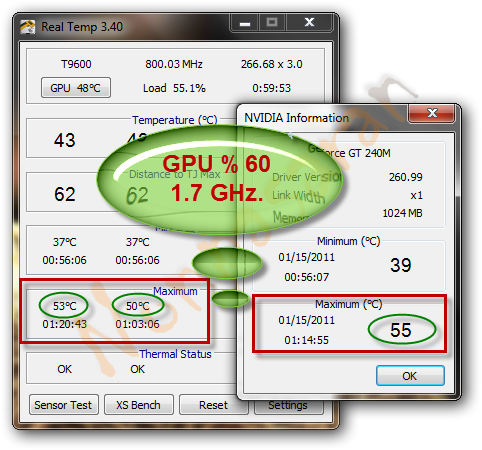
Task: Click the link width value x1
Action: click(x=416, y=195)
